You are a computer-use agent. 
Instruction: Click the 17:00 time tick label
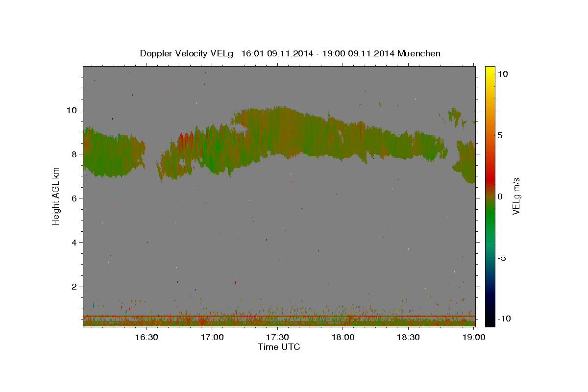tap(212, 337)
